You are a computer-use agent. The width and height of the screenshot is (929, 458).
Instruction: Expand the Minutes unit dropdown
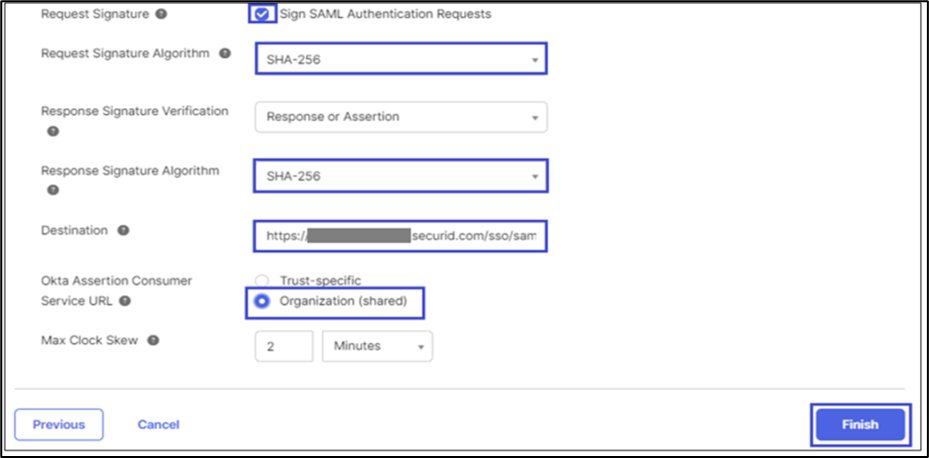tap(377, 346)
